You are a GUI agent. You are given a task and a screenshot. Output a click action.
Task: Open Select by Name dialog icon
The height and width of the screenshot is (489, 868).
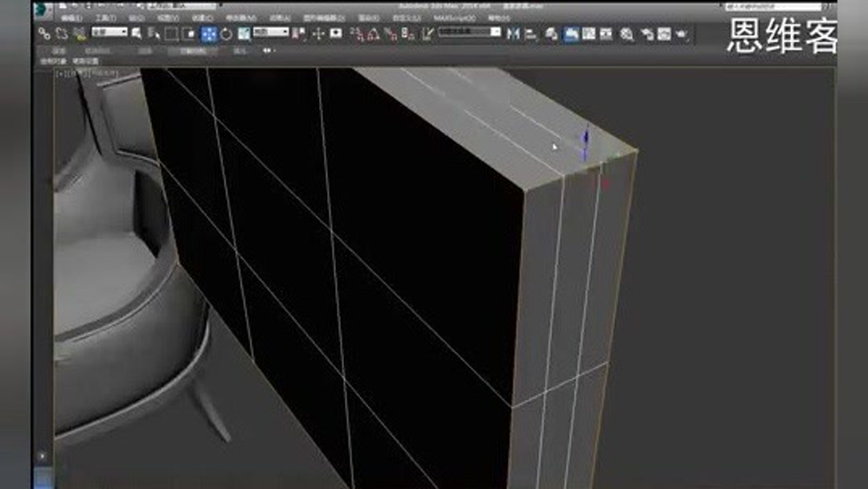tap(152, 32)
